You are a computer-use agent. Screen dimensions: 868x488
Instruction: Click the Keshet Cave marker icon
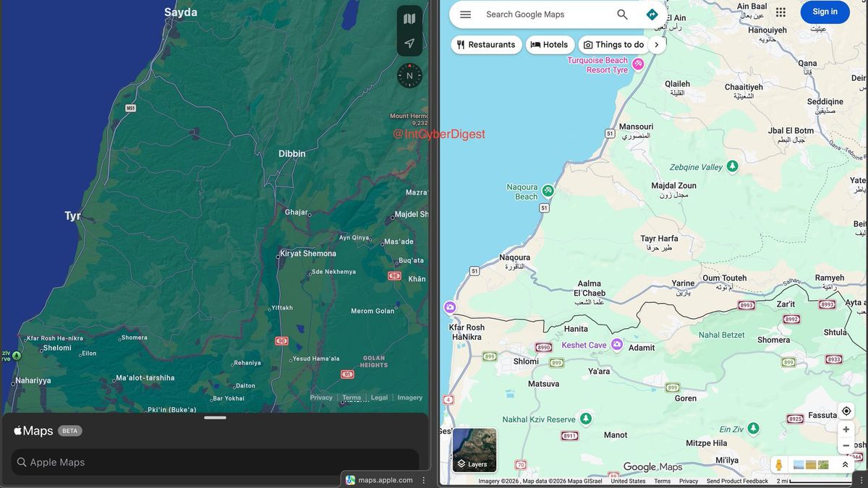(x=616, y=344)
